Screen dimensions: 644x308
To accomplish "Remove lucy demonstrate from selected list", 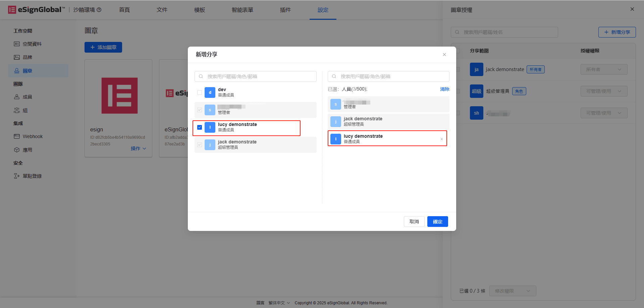I will click(x=441, y=139).
